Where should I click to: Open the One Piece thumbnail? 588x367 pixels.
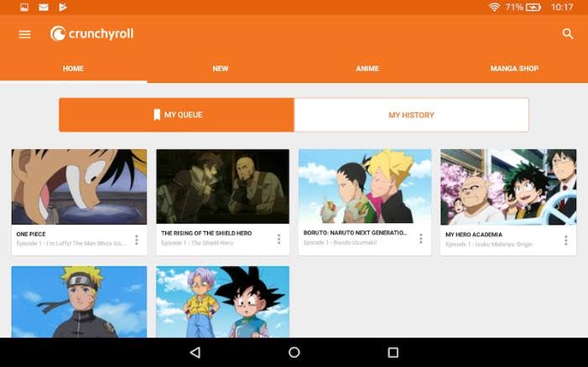tap(79, 187)
